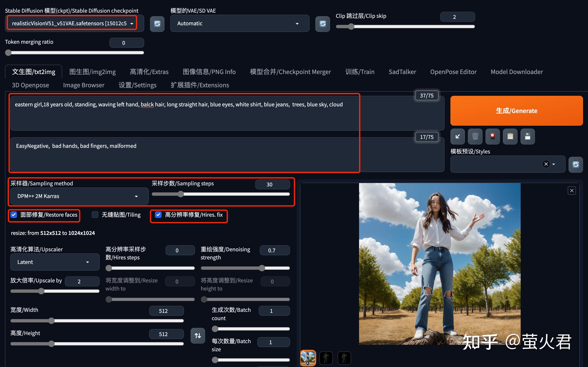The width and height of the screenshot is (588, 367).
Task: Uncheck 高分辨率修复/Hires. fix
Action: (158, 215)
